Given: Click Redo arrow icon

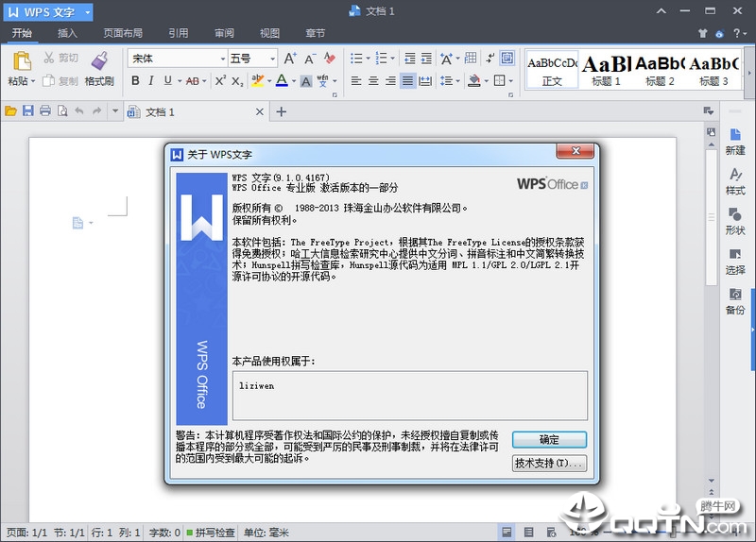Looking at the screenshot, I should [x=97, y=111].
